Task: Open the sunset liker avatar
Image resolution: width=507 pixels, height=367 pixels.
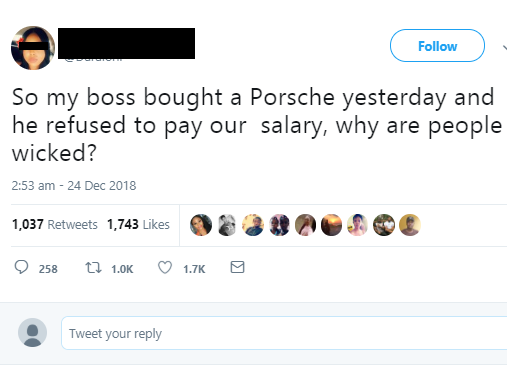Action: 331,225
